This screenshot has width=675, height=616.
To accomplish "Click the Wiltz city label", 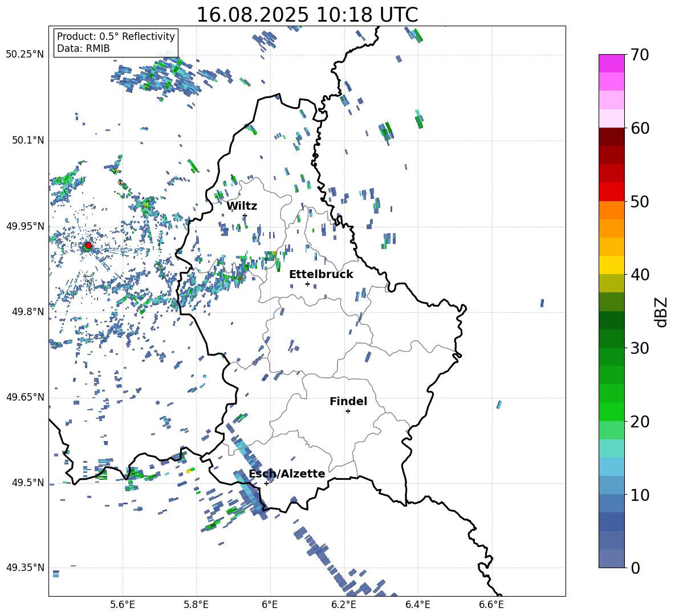I will pyautogui.click(x=242, y=206).
